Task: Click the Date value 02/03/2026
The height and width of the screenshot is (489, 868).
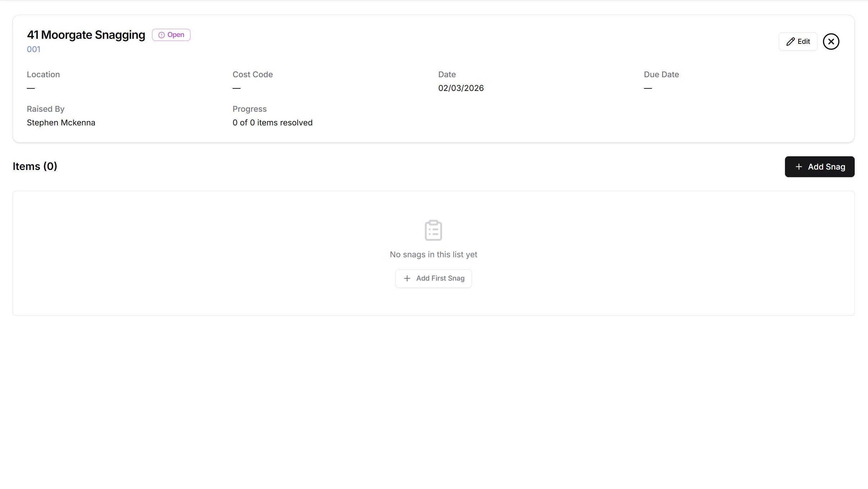Action: coord(461,88)
